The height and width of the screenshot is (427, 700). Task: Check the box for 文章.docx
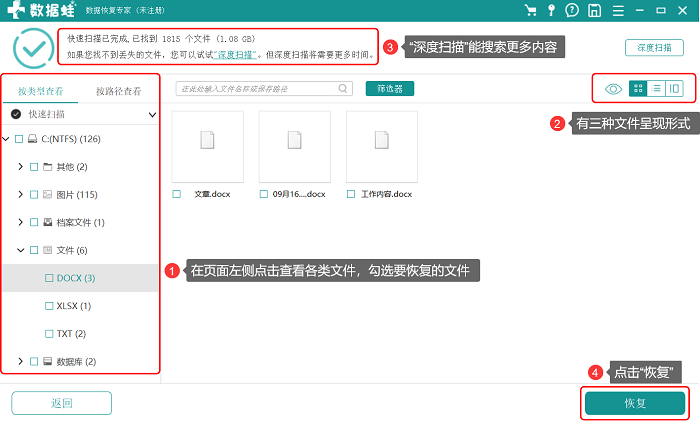coord(177,194)
